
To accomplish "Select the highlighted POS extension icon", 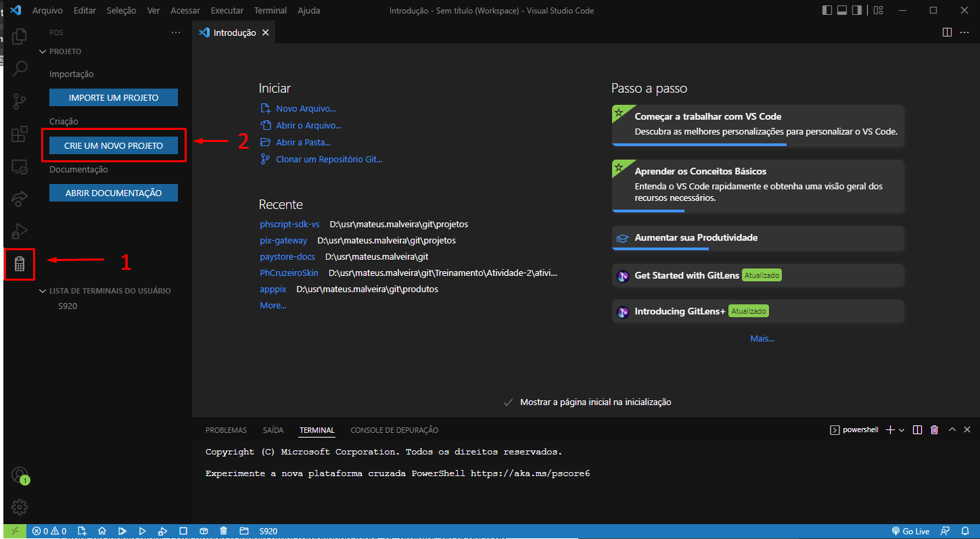I will point(20,263).
